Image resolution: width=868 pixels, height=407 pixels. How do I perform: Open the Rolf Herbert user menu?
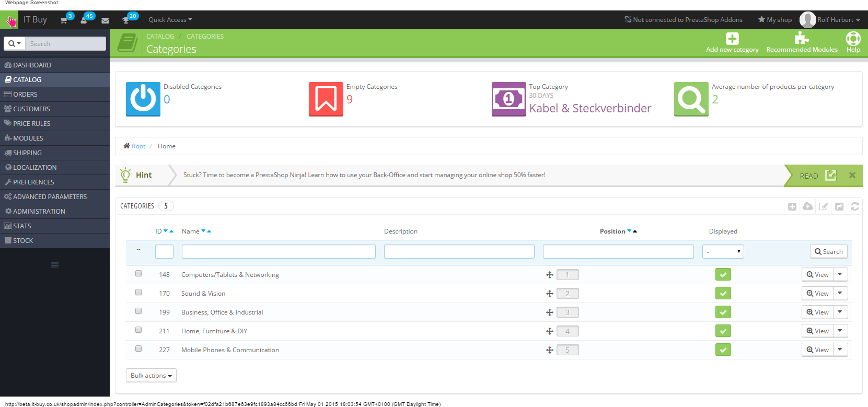coord(831,20)
